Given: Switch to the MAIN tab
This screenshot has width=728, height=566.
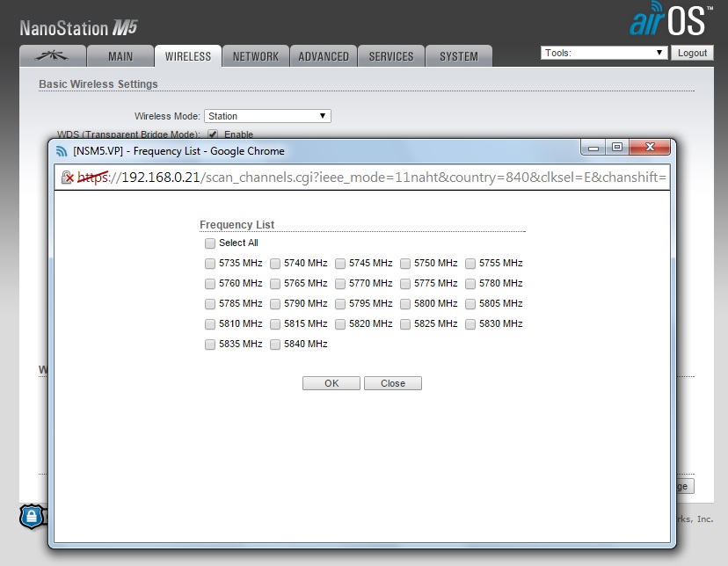Looking at the screenshot, I should (120, 56).
